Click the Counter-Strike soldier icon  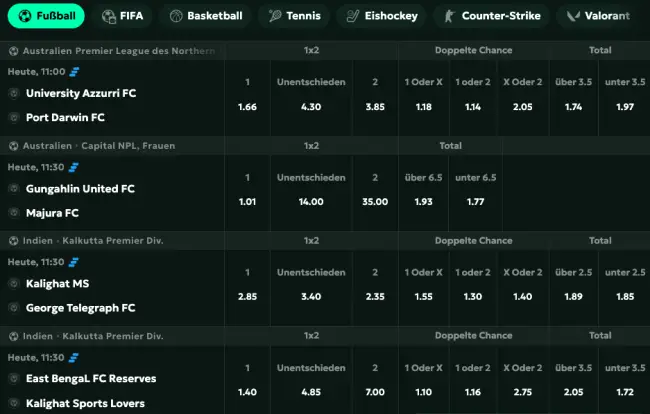coord(450,16)
